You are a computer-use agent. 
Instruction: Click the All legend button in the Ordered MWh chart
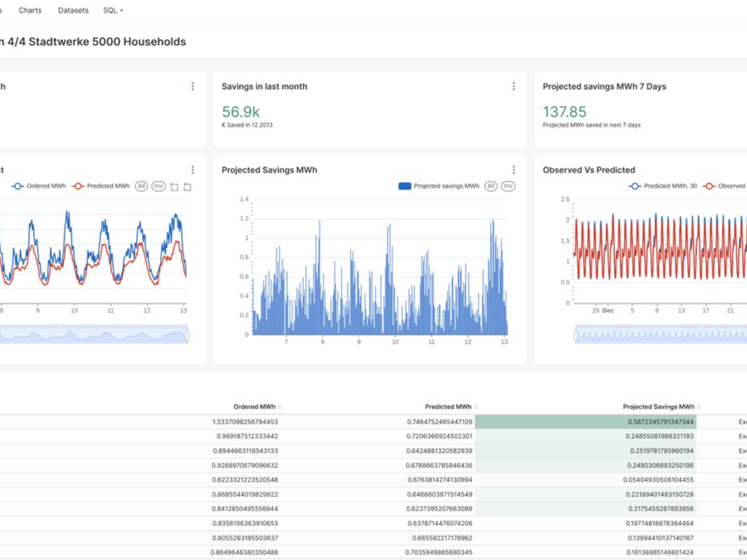click(141, 186)
